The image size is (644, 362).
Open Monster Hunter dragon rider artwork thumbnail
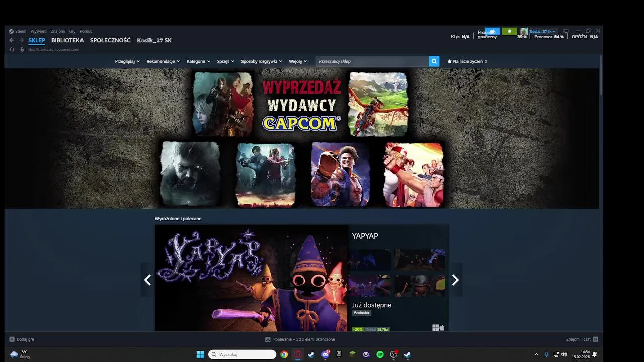click(x=378, y=104)
